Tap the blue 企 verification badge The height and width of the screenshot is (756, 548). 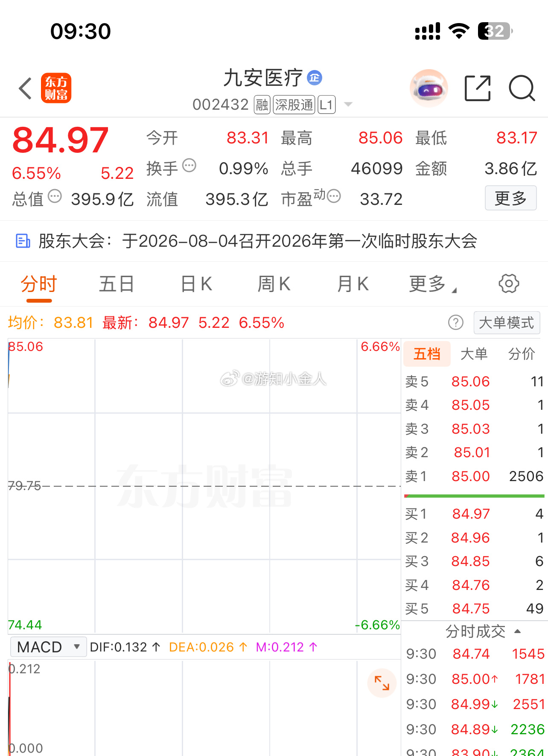click(315, 78)
